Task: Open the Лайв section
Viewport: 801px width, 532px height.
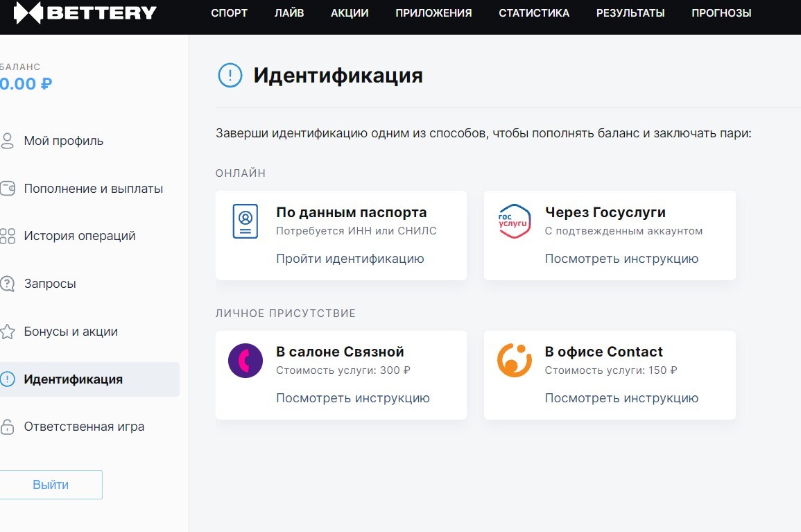Action: [289, 12]
